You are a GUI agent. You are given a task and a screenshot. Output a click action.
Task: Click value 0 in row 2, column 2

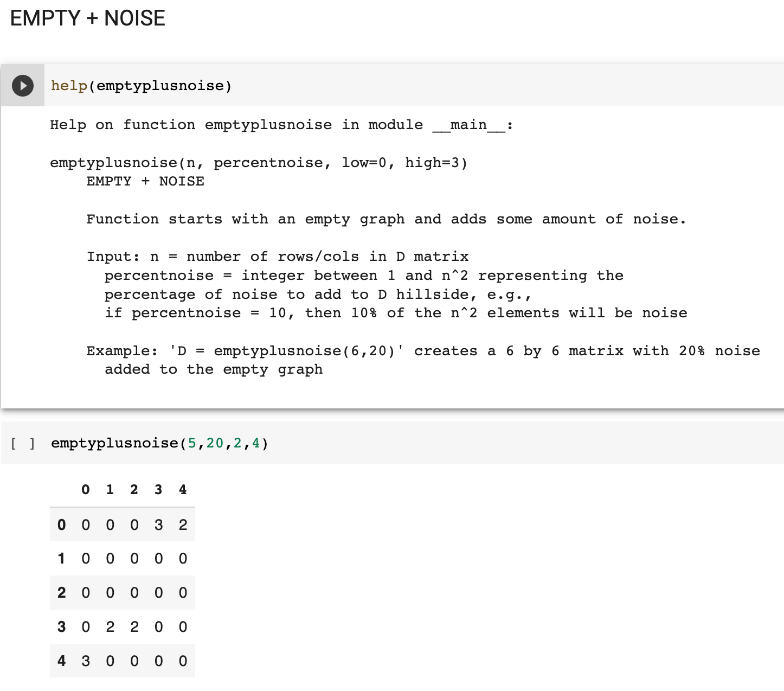point(134,593)
